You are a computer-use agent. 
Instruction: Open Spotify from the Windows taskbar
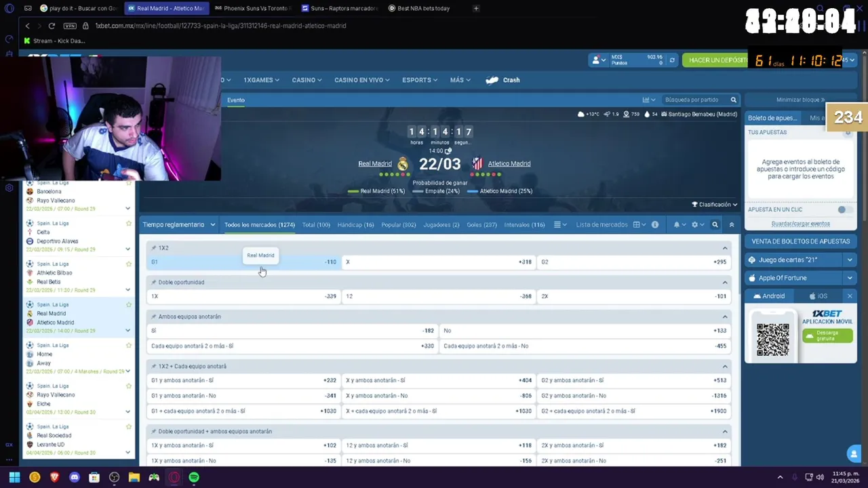click(194, 477)
